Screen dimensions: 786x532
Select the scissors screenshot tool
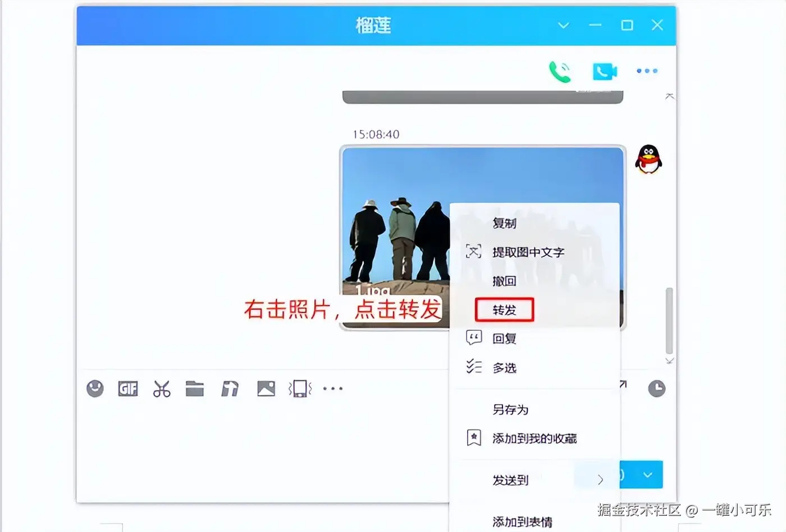162,388
